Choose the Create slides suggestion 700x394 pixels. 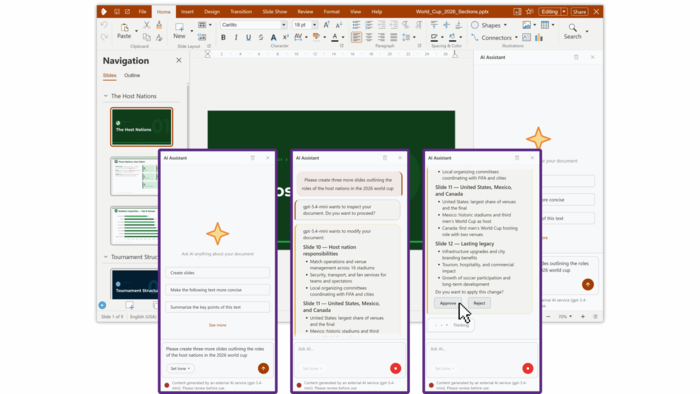click(217, 273)
